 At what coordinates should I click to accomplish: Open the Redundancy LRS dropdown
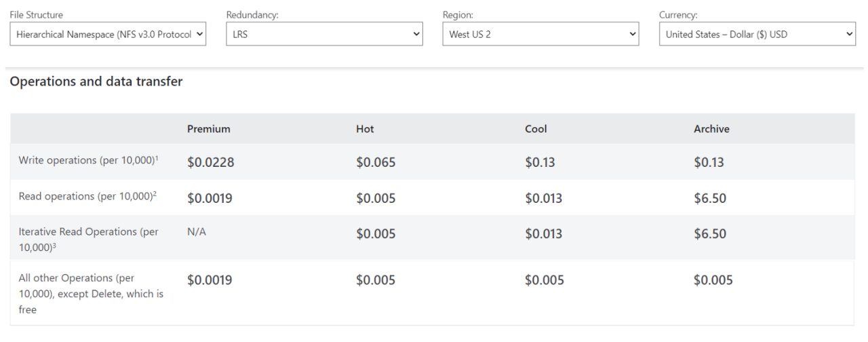coord(324,34)
